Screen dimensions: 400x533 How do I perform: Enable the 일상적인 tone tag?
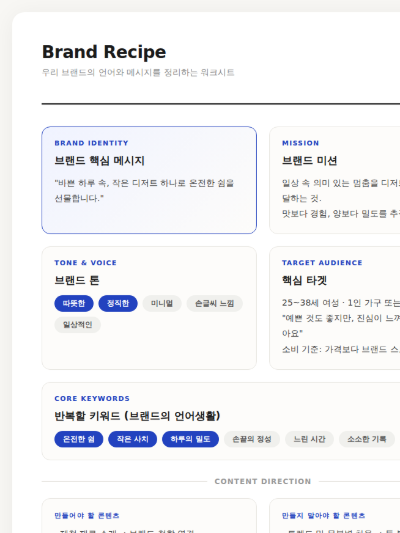[77, 325]
